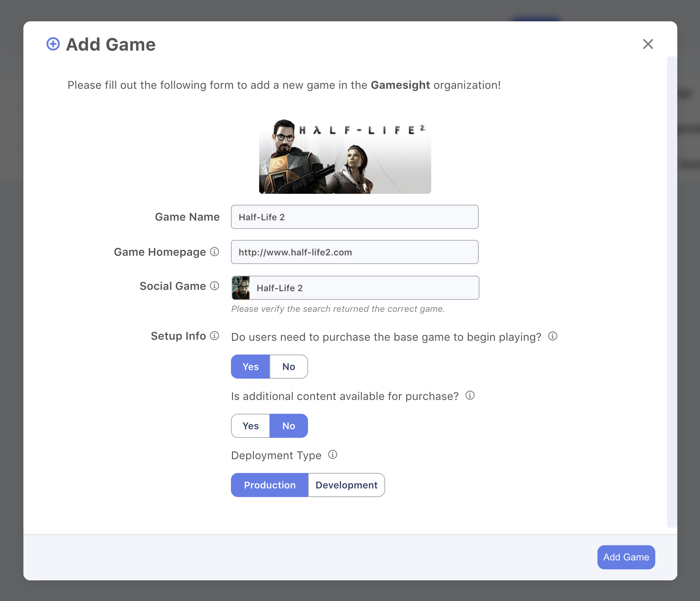This screenshot has width=700, height=601.
Task: Click the 'Please verify the search returned' hint
Action: click(338, 309)
